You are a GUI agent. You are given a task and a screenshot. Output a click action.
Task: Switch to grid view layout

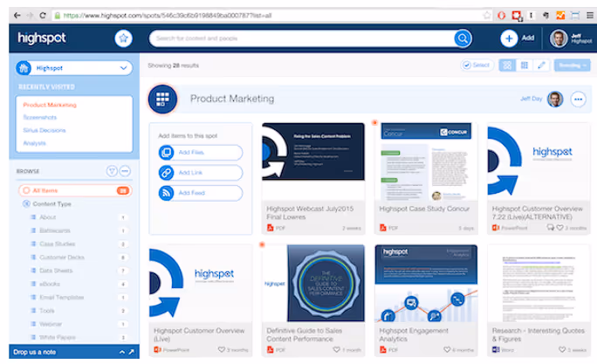[507, 65]
